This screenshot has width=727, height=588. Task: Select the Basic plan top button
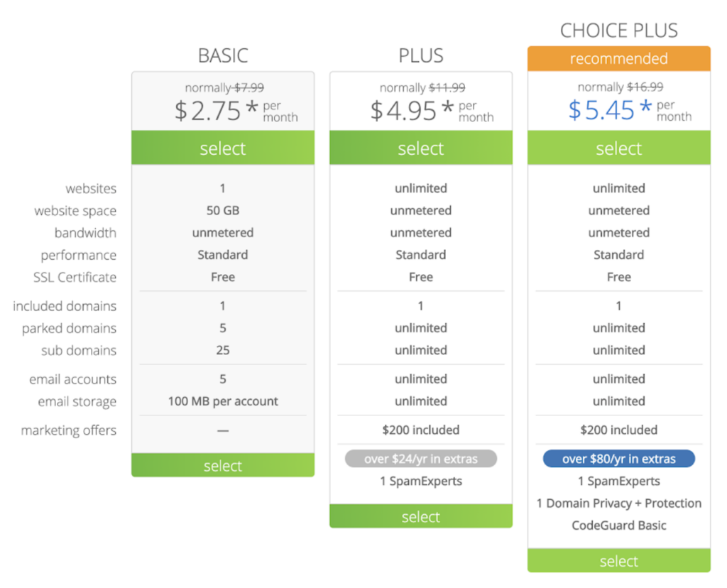pos(222,148)
